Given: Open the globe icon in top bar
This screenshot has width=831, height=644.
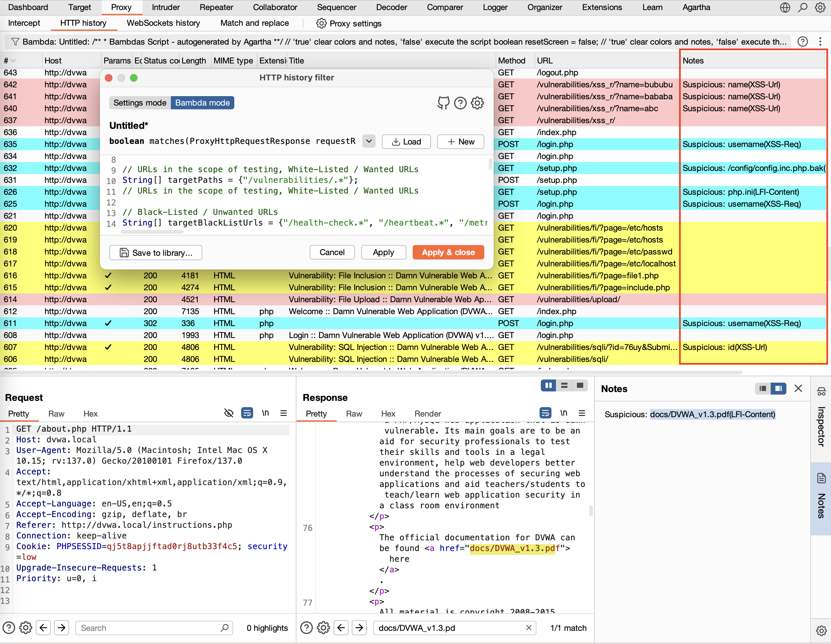Looking at the screenshot, I should click(x=785, y=8).
